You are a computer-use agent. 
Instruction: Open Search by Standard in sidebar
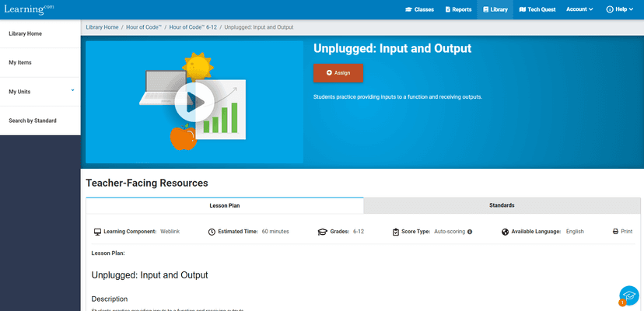coord(40,121)
